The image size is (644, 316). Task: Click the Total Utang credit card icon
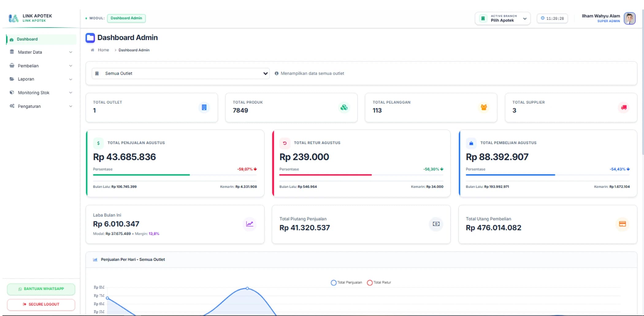point(623,224)
